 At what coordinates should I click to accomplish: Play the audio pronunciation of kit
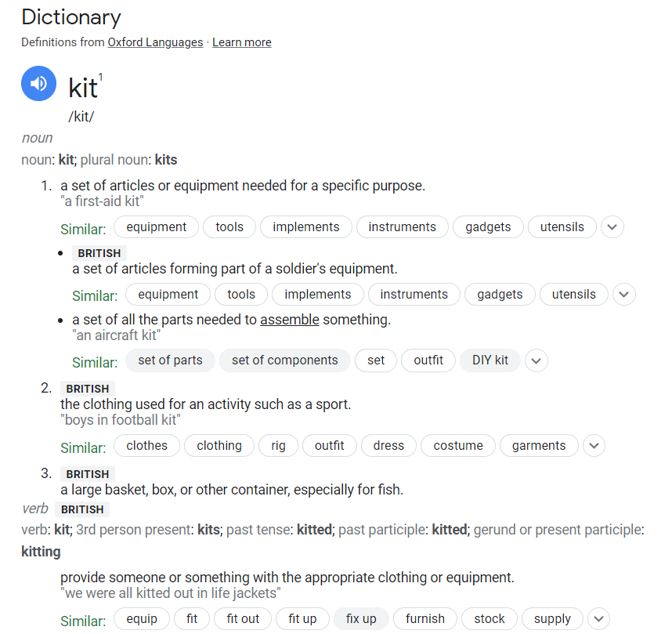(38, 84)
